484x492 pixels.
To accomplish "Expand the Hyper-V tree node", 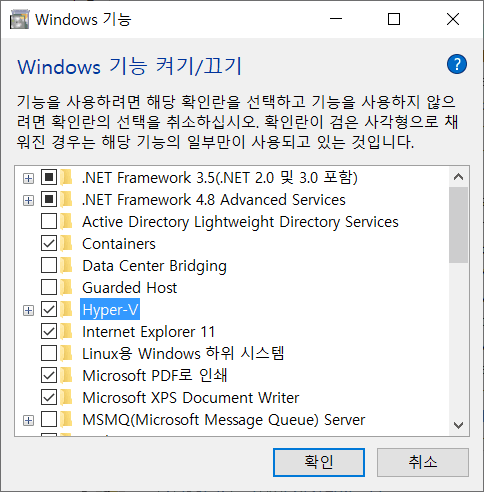I will coord(28,311).
